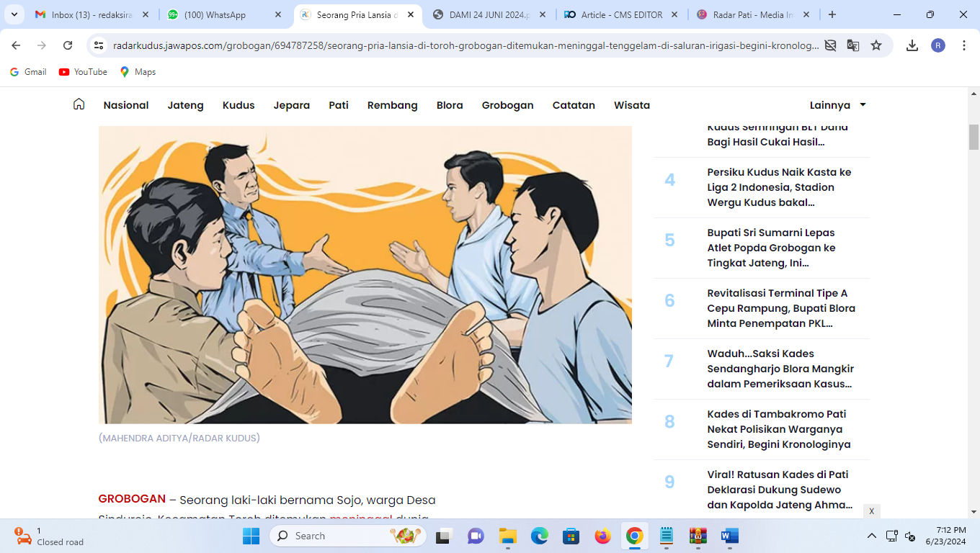Open Microsoft Word from the taskbar

click(730, 536)
